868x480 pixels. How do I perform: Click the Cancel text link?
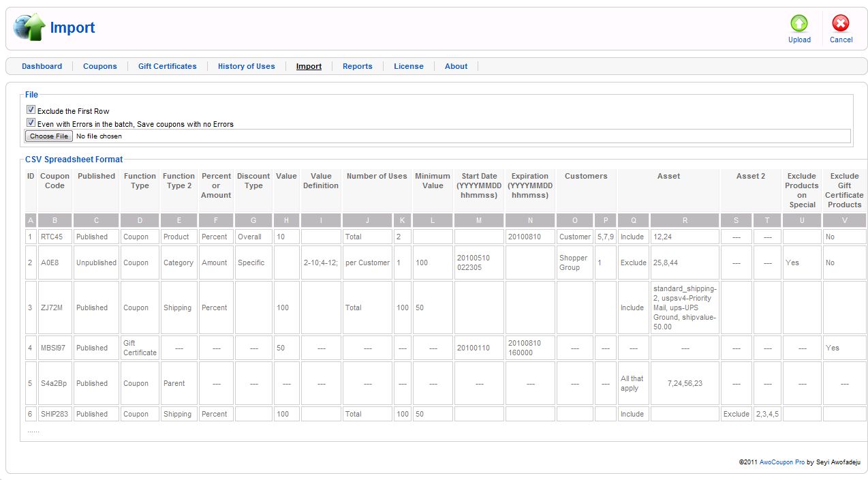click(x=841, y=40)
